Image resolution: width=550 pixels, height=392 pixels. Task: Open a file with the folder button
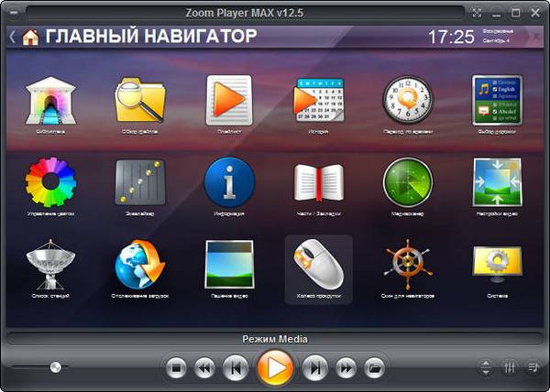point(375,368)
